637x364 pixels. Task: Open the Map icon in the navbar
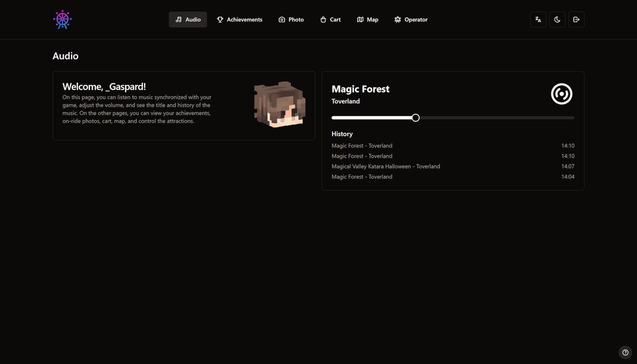click(x=360, y=20)
